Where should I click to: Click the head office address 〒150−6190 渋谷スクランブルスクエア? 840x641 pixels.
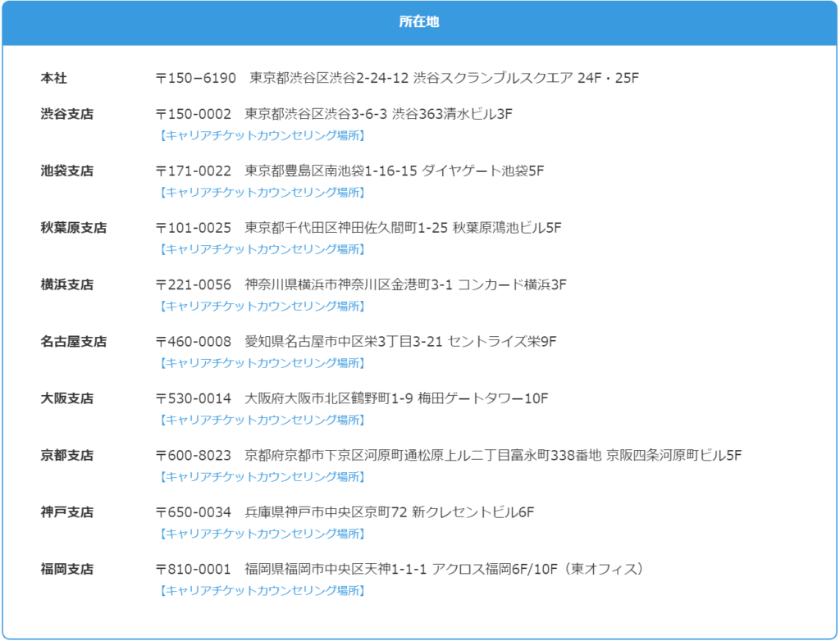pyautogui.click(x=397, y=78)
